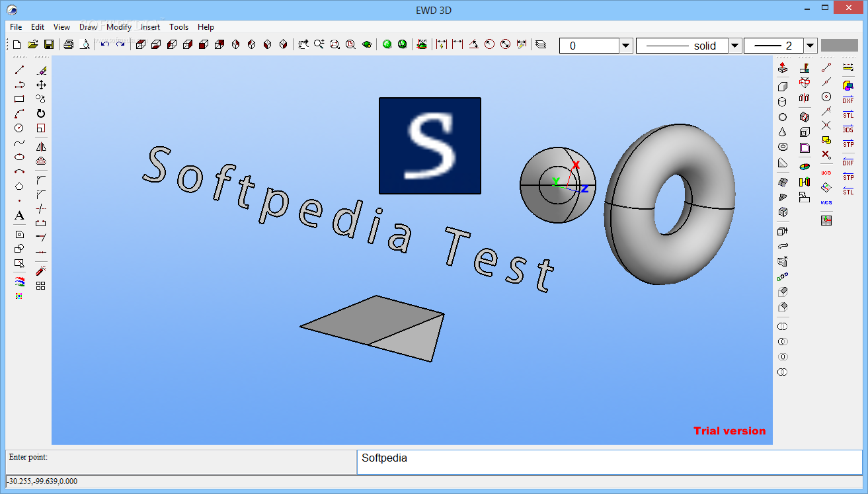Create a Cylinder solid primitive

click(x=783, y=102)
